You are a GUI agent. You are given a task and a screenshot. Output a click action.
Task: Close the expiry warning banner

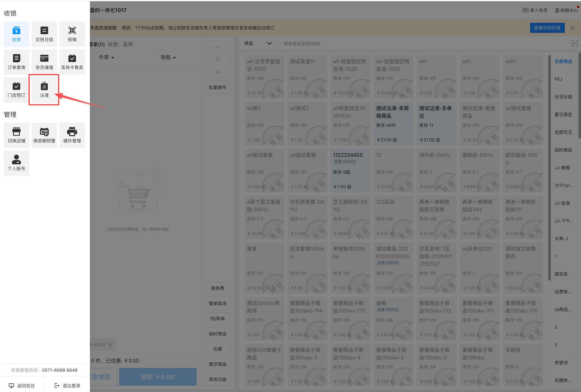(x=572, y=28)
